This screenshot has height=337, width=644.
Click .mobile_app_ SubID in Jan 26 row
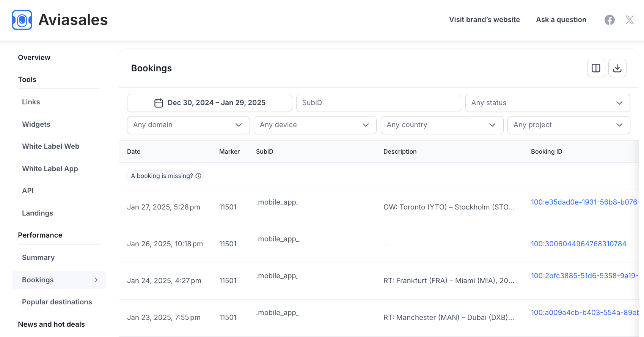[x=278, y=239]
